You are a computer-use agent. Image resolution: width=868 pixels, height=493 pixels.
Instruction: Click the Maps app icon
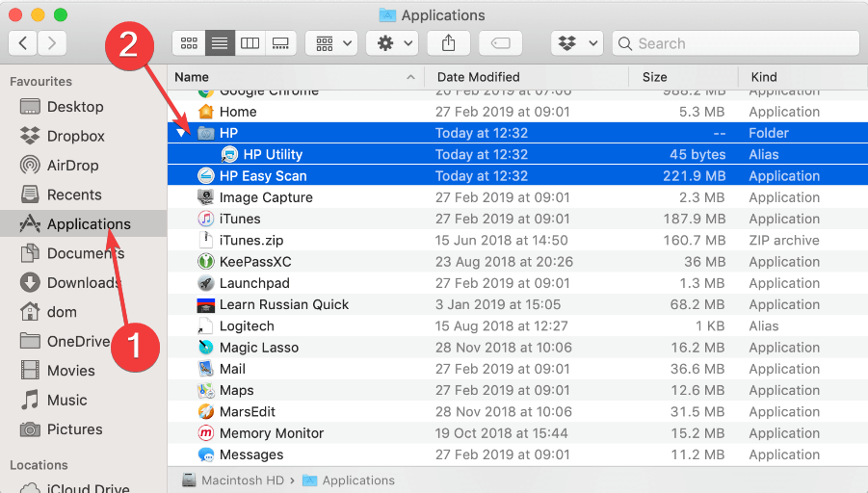pyautogui.click(x=206, y=391)
